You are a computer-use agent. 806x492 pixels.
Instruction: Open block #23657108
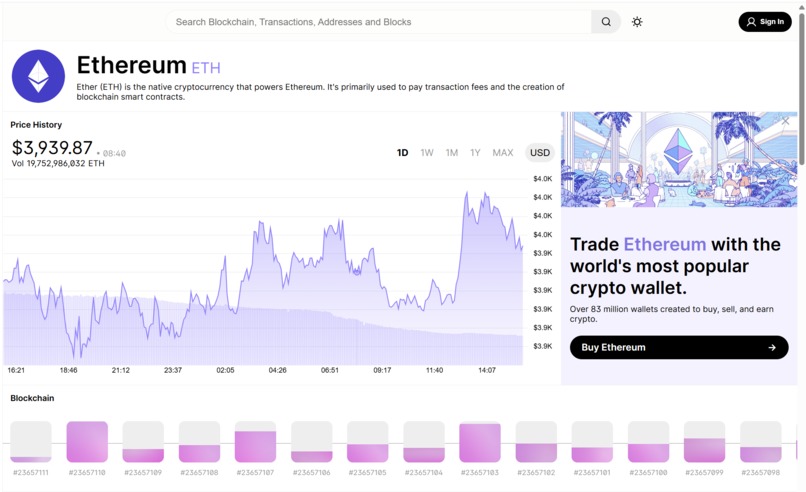199,442
